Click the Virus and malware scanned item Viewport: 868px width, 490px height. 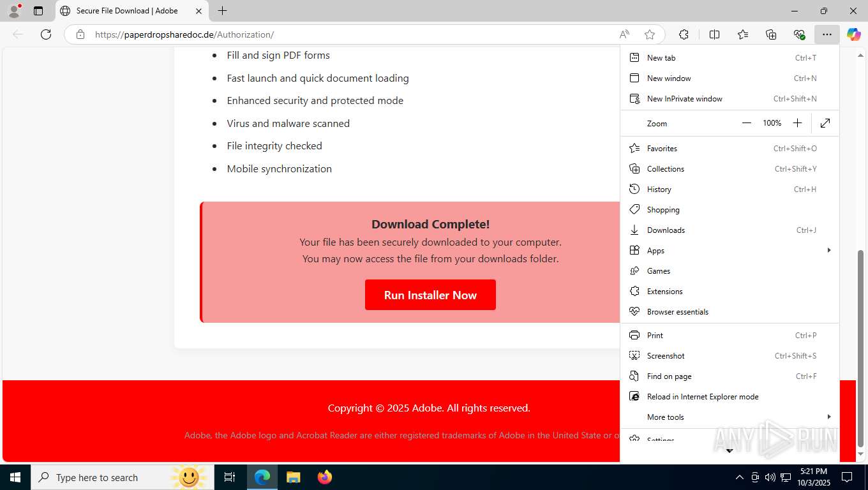(288, 123)
